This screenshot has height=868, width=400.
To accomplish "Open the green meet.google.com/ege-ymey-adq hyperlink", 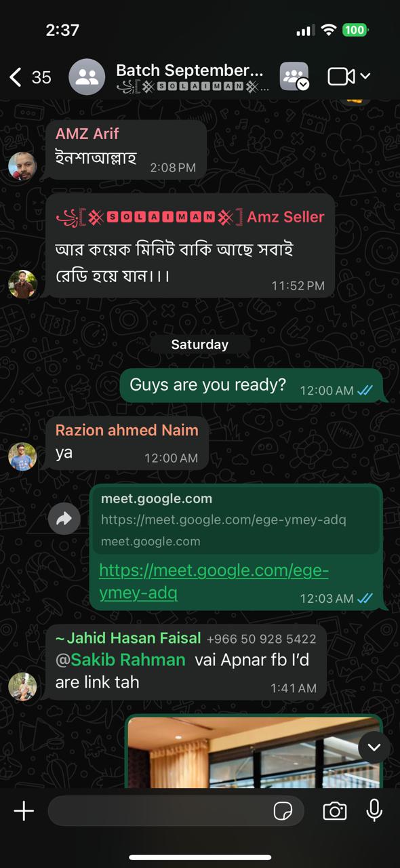I will 214,581.
